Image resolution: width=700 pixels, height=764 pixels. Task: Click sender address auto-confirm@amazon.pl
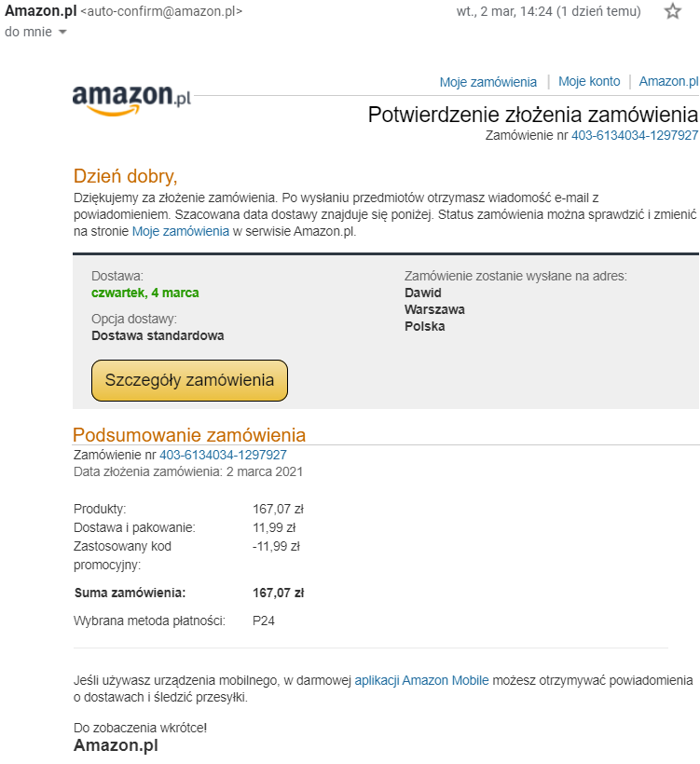[x=161, y=11]
